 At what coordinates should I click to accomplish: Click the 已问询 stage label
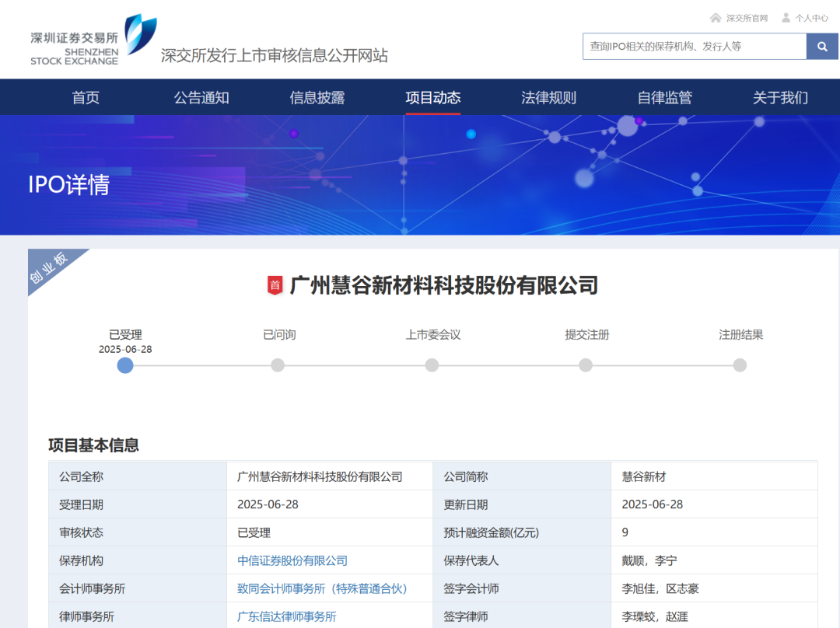pyautogui.click(x=279, y=335)
